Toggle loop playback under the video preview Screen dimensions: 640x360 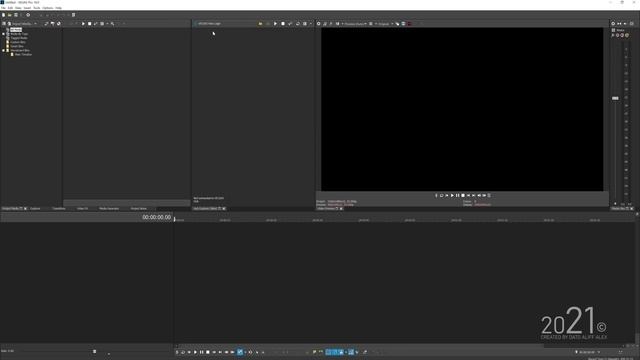coord(442,196)
